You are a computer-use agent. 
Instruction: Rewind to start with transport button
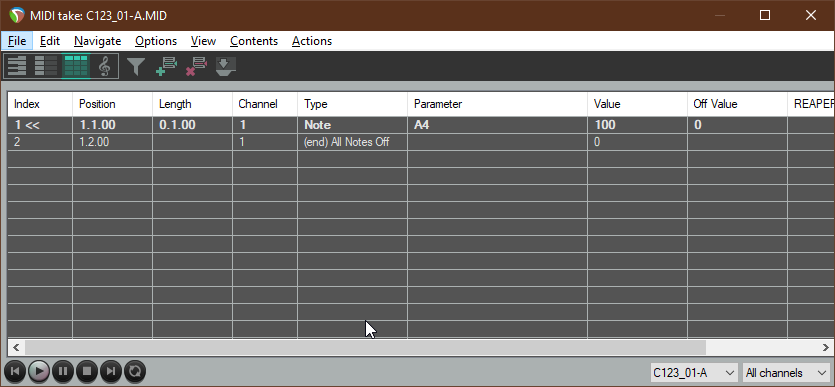(x=15, y=371)
